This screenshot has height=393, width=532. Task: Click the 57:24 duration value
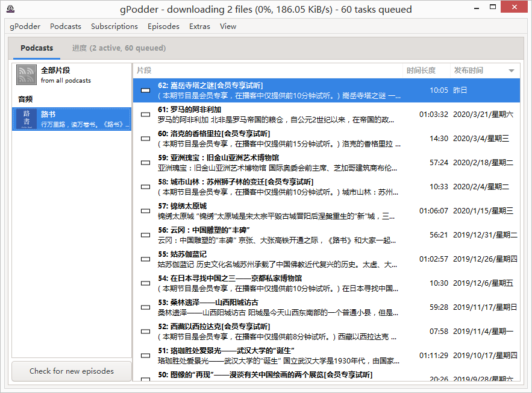point(439,163)
